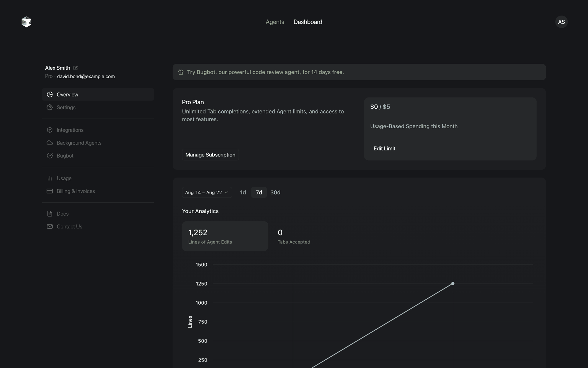Click the 1500 y-axis label
The image size is (588, 368).
pos(202,265)
